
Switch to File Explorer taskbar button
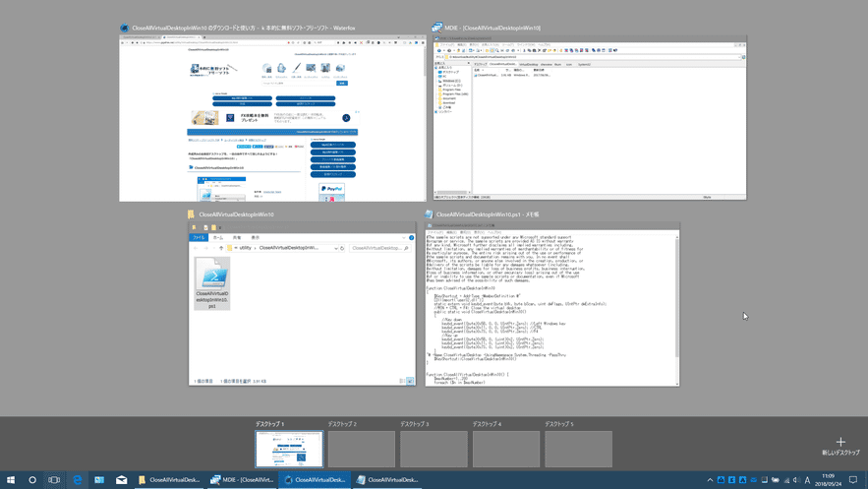(169, 479)
